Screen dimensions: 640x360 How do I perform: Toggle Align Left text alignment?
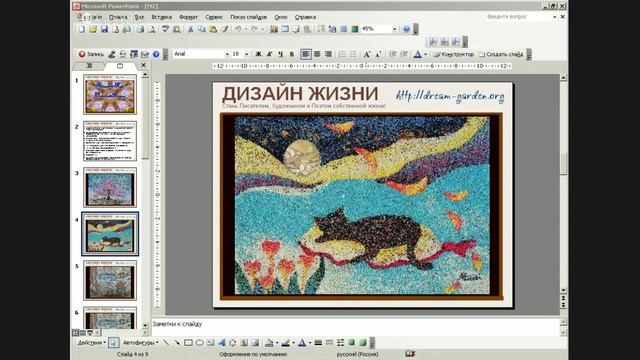coord(306,54)
